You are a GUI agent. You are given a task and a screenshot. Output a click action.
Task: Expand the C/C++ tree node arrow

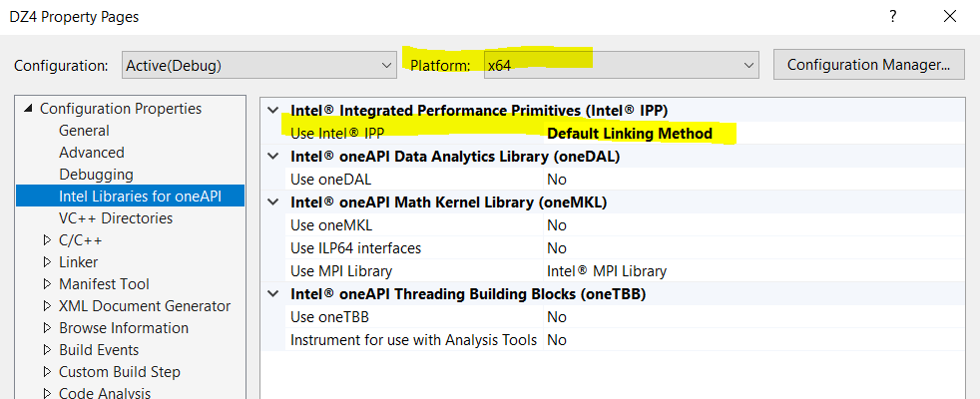pyautogui.click(x=47, y=240)
